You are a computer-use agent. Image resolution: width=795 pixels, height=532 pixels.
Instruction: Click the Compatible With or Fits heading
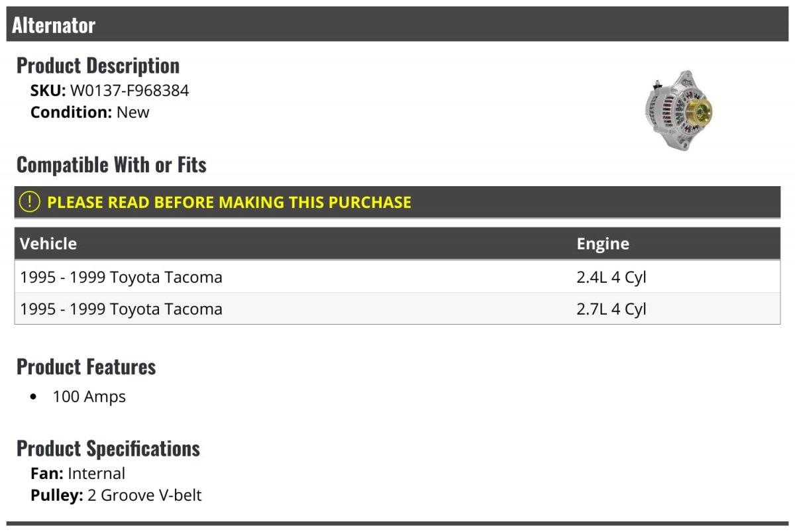pyautogui.click(x=111, y=164)
